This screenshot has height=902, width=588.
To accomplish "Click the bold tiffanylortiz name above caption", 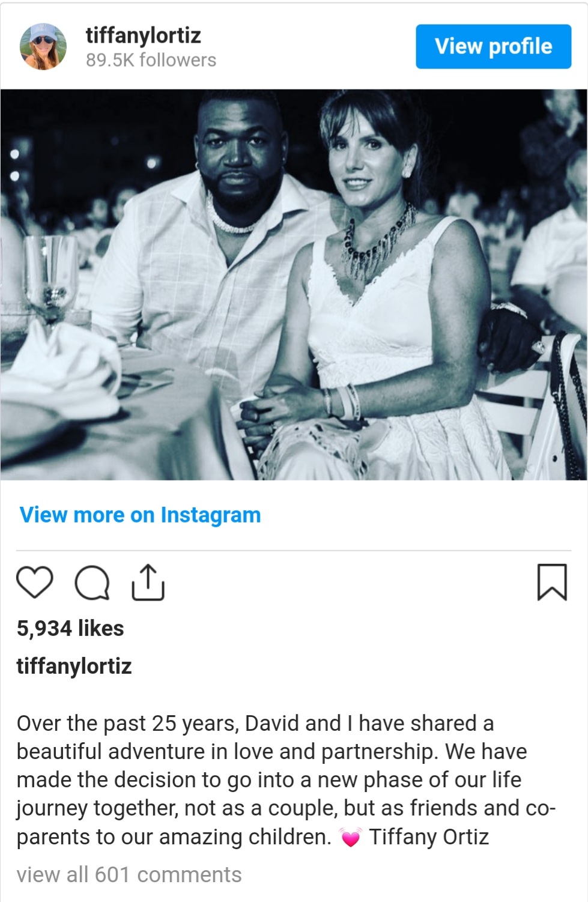I will click(74, 666).
